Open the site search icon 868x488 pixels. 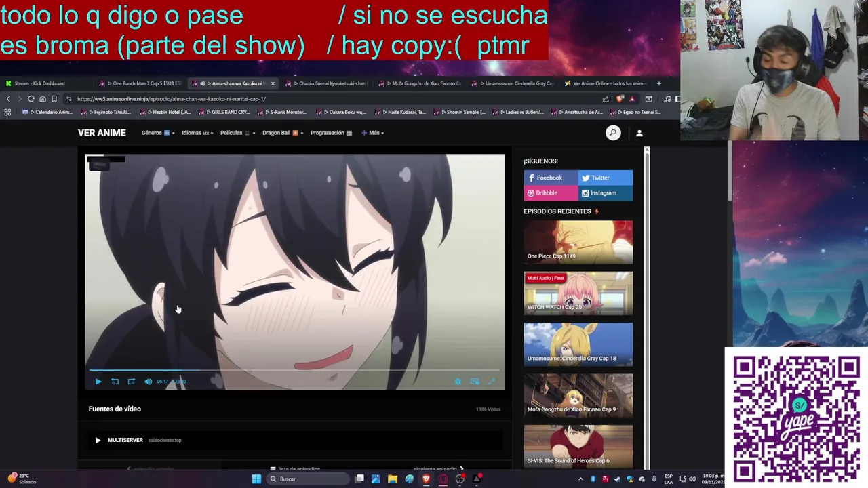pyautogui.click(x=613, y=133)
